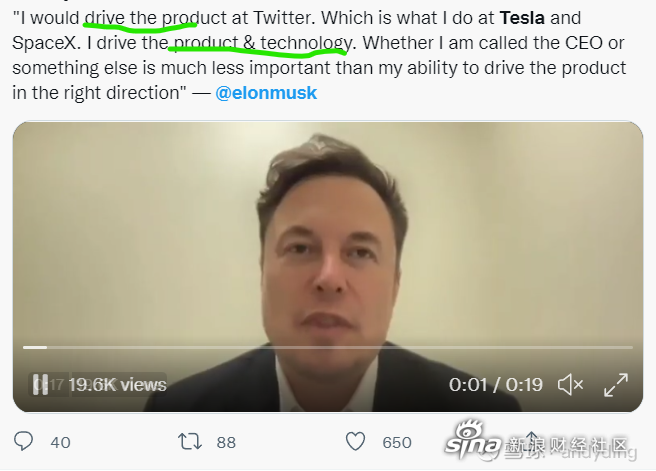Viewport: 656px width, 471px height.
Task: Like the tweet with the heart icon
Action: tap(355, 442)
